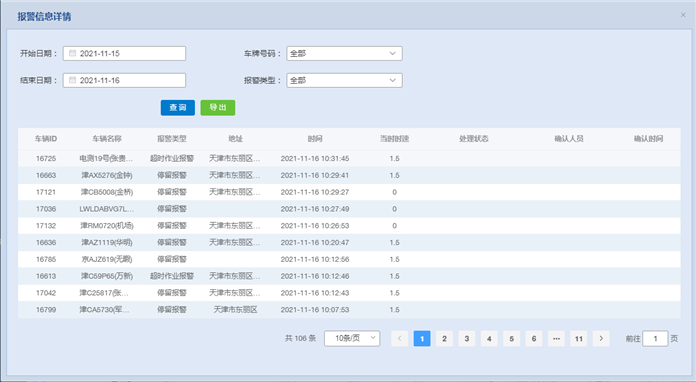Go to previous page arrow
The height and width of the screenshot is (382, 696).
399,339
